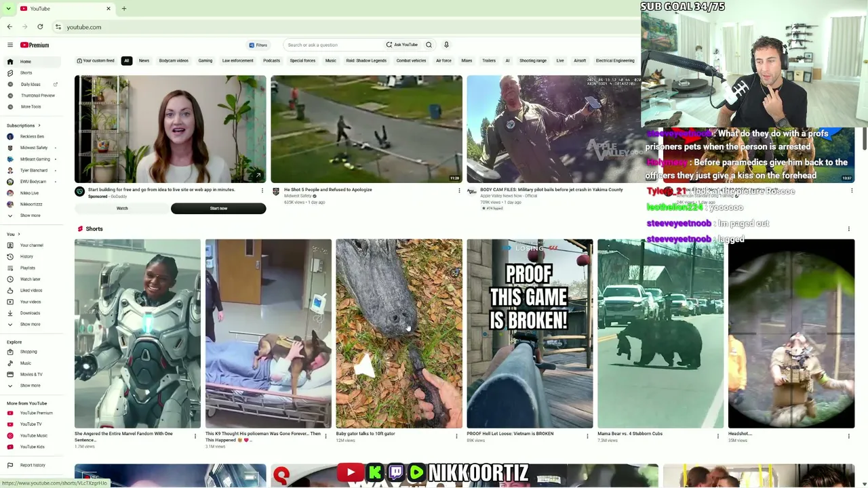Open Liked videos in the sidebar
868x488 pixels.
(x=31, y=290)
